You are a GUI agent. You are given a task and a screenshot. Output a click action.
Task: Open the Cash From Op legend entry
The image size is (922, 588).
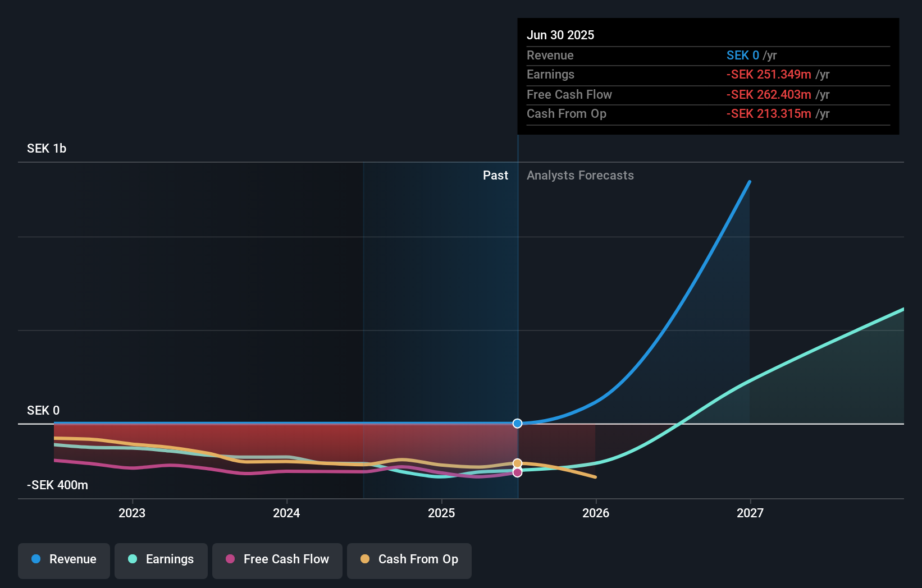coord(409,559)
